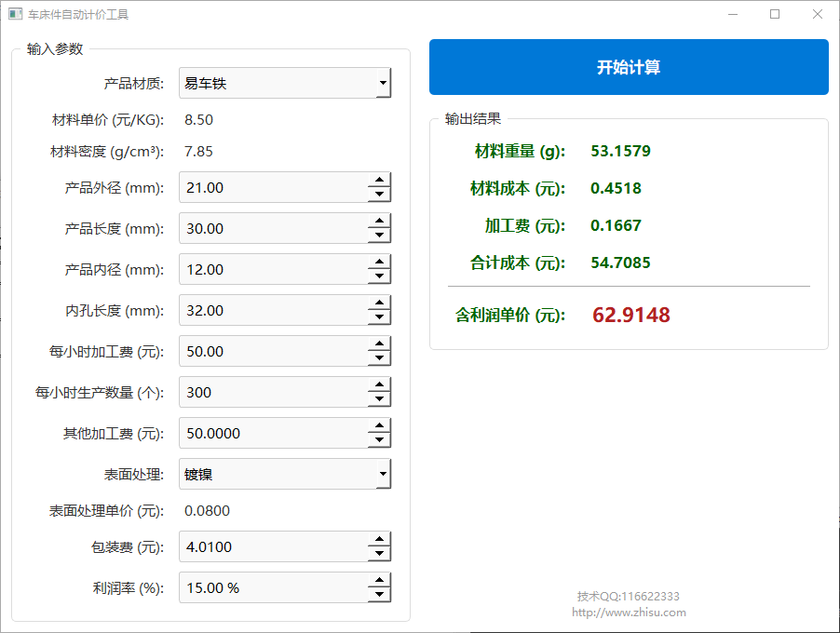Open the http://www.zhisu.com link
The width and height of the screenshot is (840, 633).
pyautogui.click(x=629, y=613)
